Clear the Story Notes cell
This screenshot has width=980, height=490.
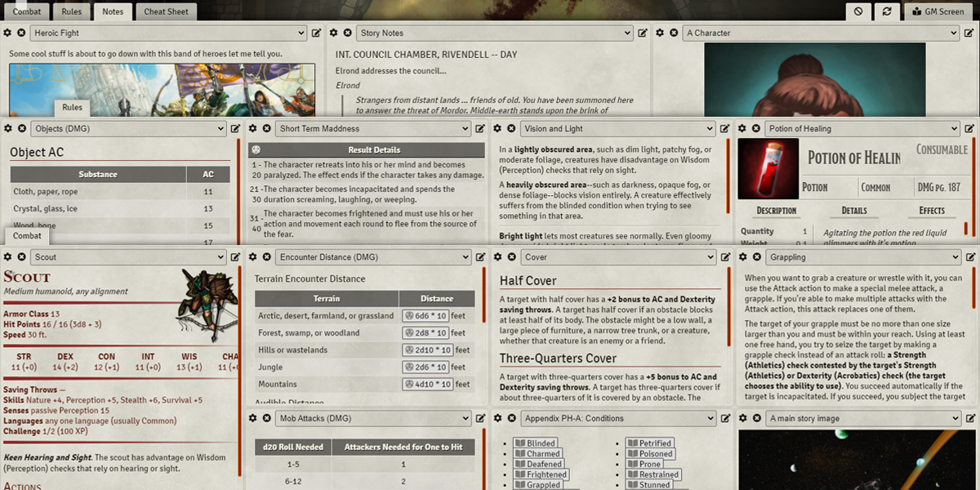point(348,33)
